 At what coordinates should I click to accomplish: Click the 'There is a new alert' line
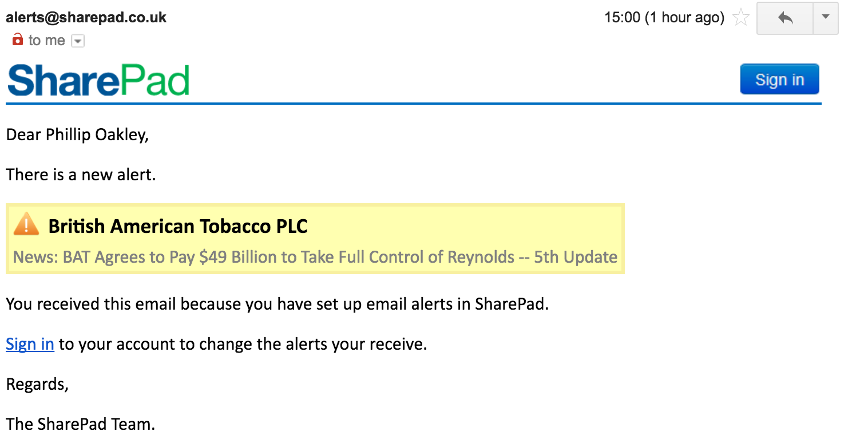[x=81, y=175]
